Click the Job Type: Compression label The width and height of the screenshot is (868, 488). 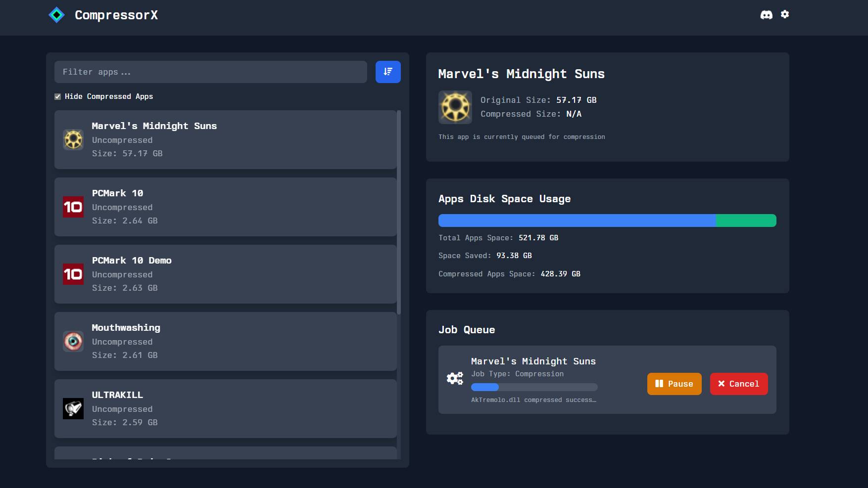coord(517,374)
